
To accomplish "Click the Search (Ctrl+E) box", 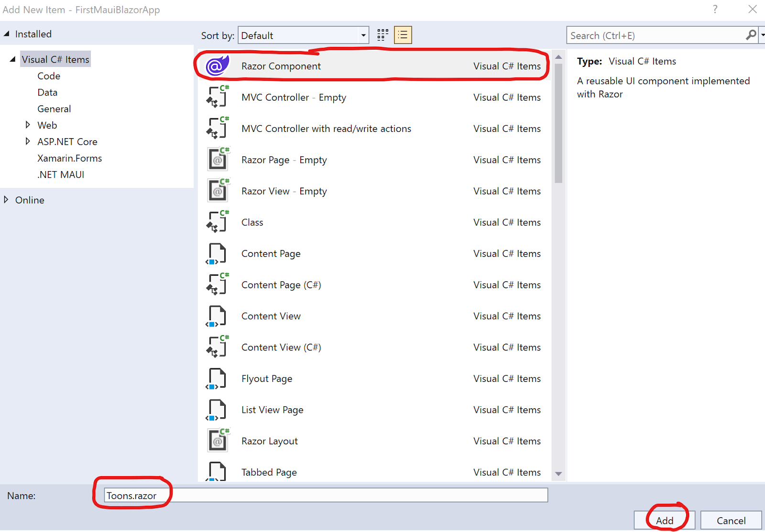I will [656, 35].
